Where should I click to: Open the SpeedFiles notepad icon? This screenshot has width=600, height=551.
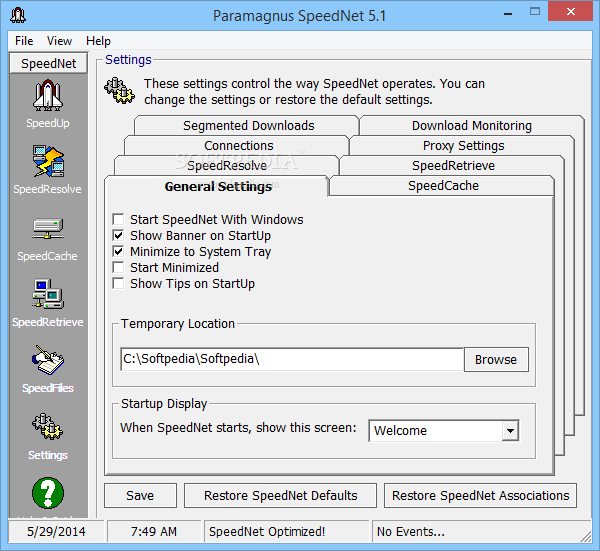(48, 360)
